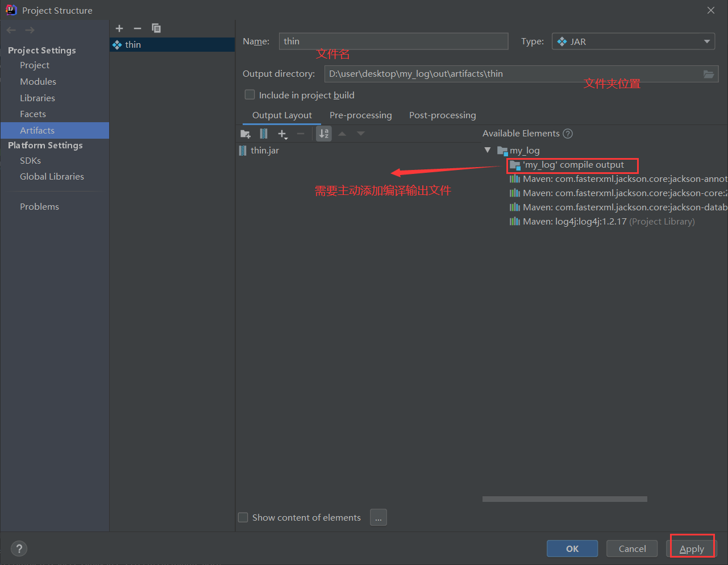Click the jackson-annotations library icon
Image resolution: width=728 pixels, height=565 pixels.
[515, 179]
